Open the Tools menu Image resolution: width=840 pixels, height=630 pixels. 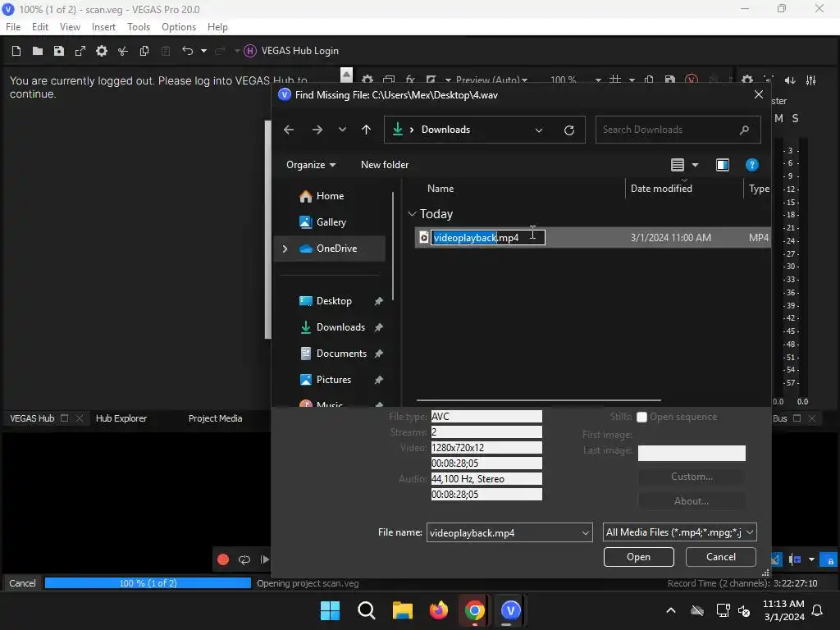(x=139, y=27)
